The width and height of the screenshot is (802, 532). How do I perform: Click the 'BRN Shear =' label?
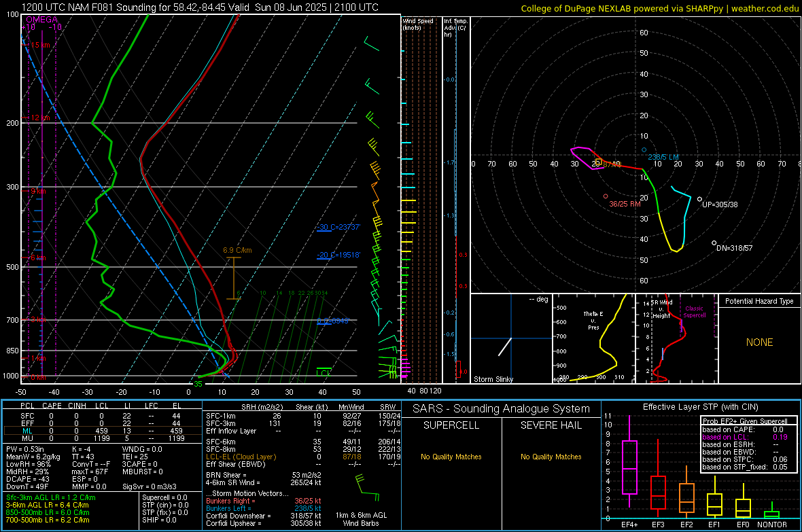coord(226,475)
